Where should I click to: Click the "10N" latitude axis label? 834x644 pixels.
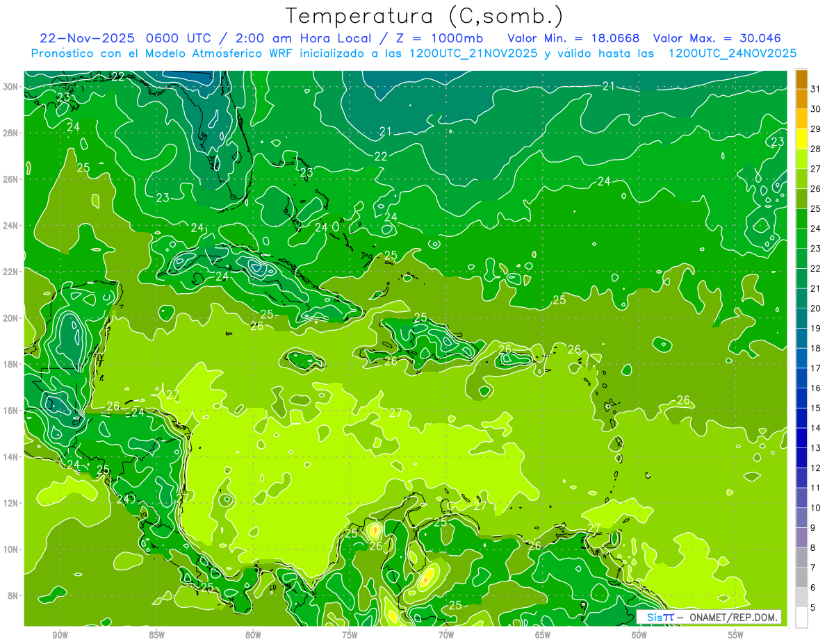tap(11, 549)
